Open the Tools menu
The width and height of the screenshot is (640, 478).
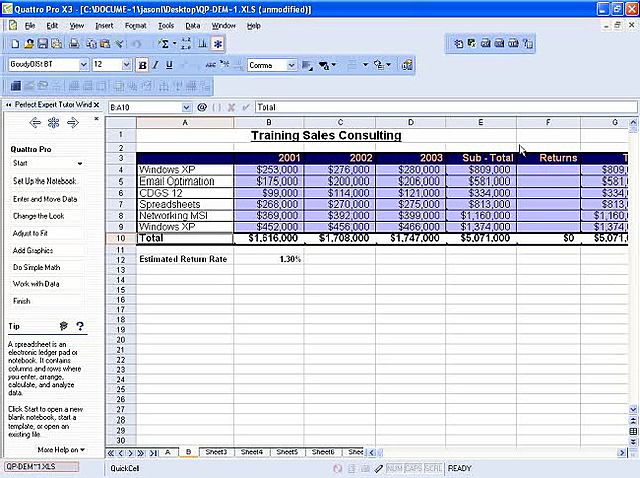[166, 26]
